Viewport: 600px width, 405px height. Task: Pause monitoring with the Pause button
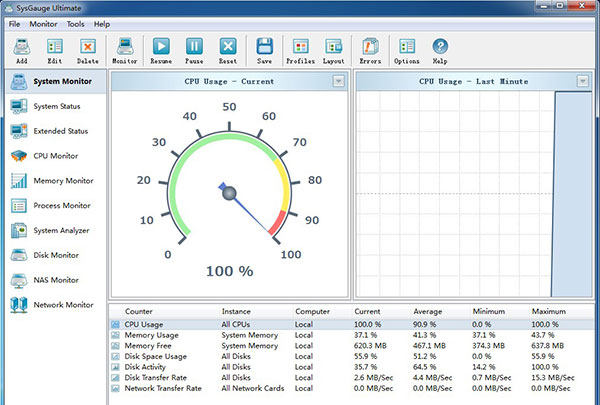[x=194, y=46]
